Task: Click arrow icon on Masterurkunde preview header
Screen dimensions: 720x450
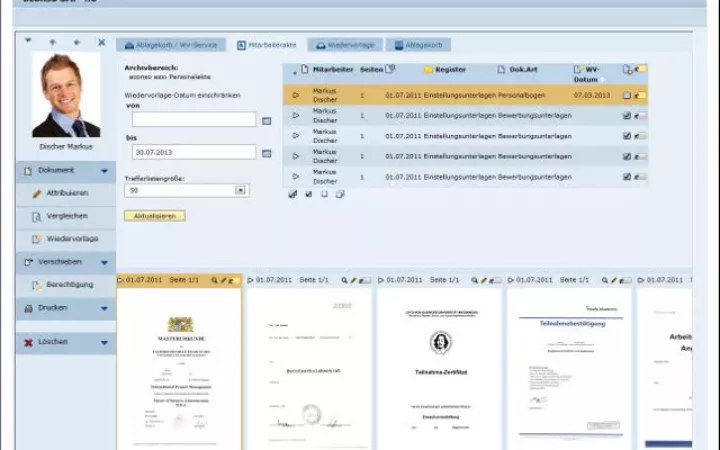Action: (x=120, y=280)
